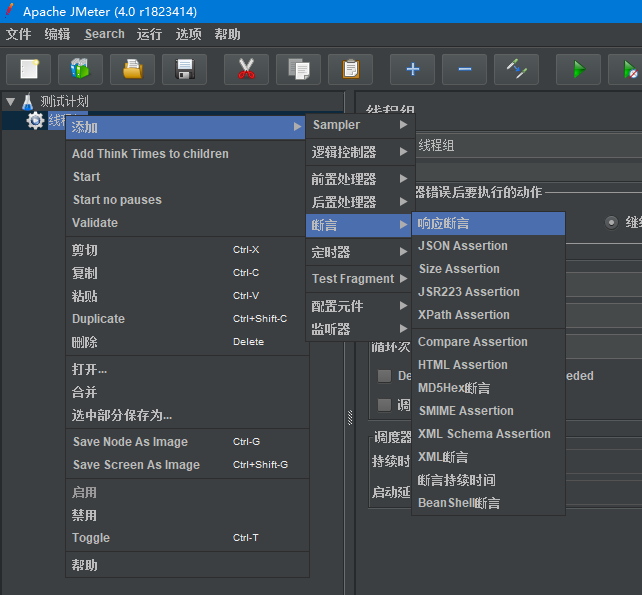Image resolution: width=642 pixels, height=595 pixels.
Task: Collapse the 测试计划 tree node
Action: tap(11, 102)
